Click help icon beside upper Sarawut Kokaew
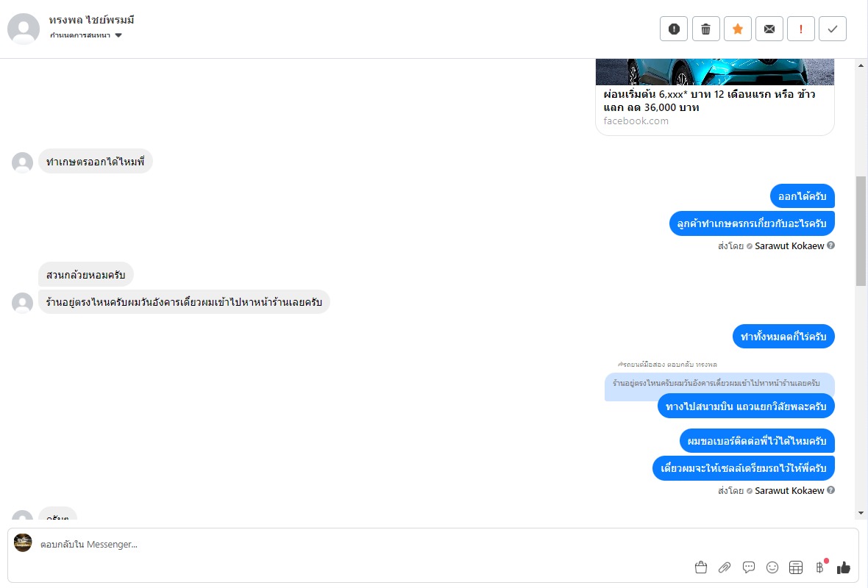 point(831,245)
